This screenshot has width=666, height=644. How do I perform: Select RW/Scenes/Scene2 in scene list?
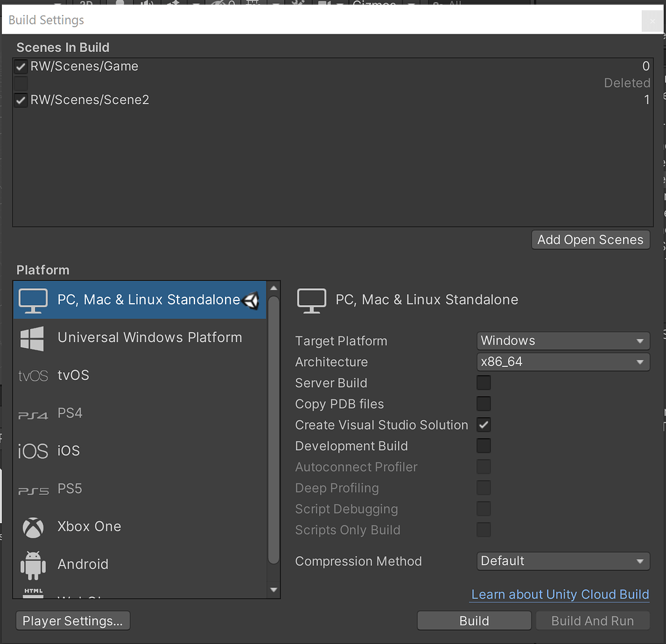(x=90, y=100)
